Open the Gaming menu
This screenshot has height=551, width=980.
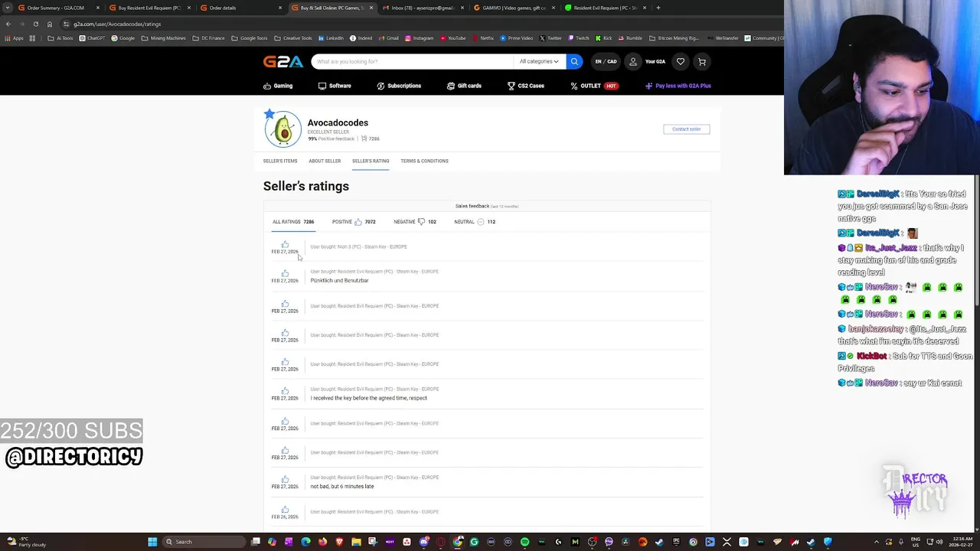[x=278, y=86]
